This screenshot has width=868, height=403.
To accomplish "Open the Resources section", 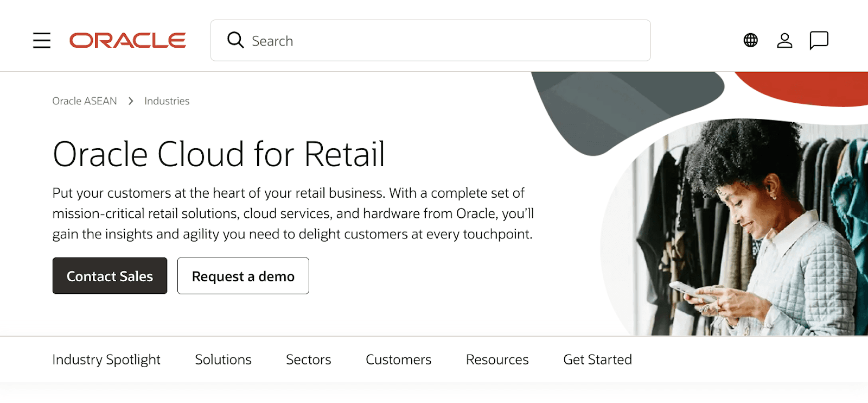I will click(496, 359).
